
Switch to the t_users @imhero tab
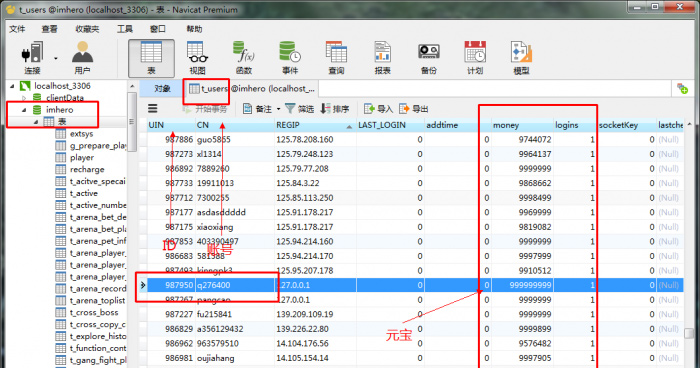click(252, 88)
